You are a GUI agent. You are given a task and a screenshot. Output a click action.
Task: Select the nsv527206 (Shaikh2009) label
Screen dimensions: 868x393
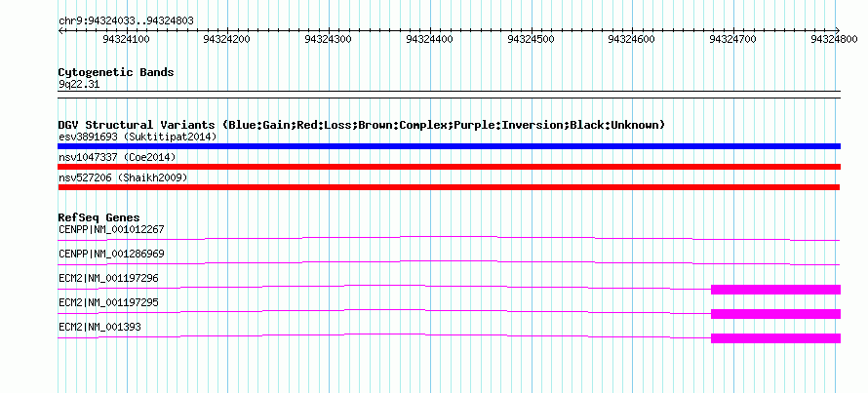(123, 177)
